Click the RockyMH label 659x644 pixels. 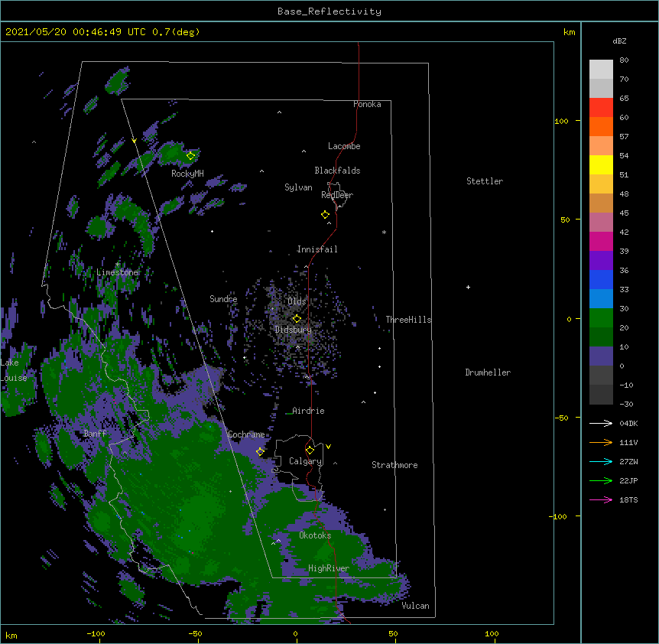coord(187,174)
